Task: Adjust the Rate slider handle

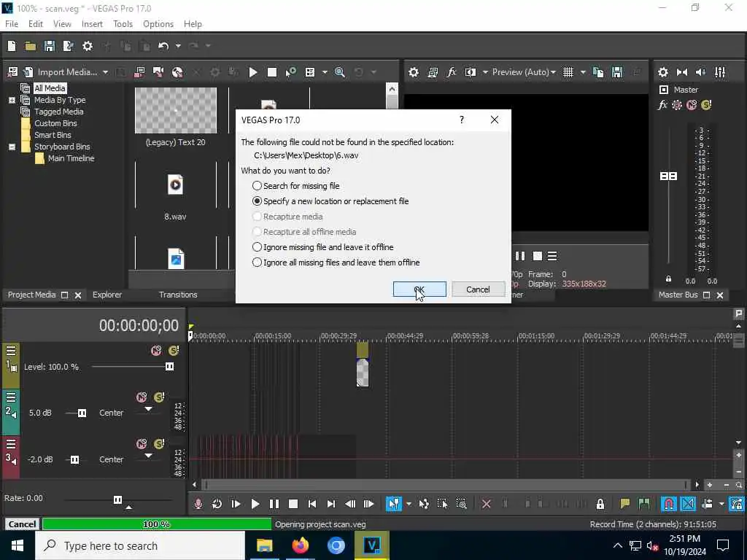Action: [117, 499]
